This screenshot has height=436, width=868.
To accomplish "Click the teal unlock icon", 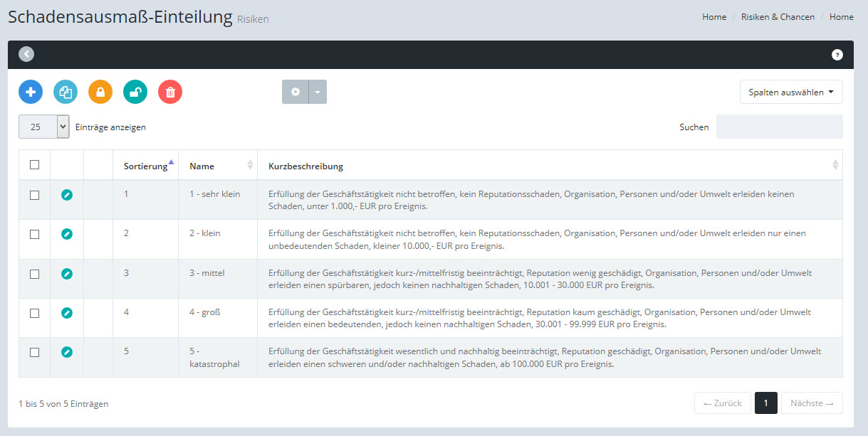I will [135, 92].
